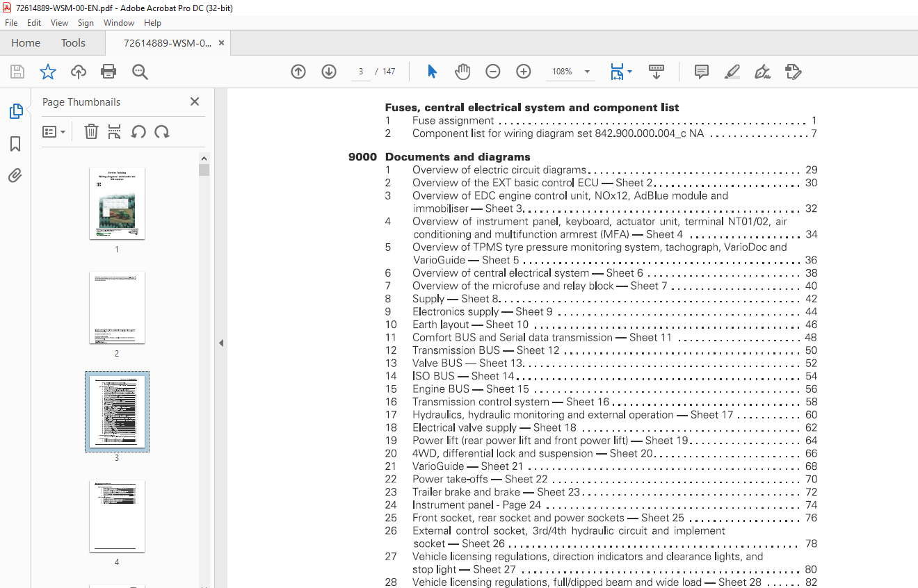
Task: Rotate pages clockwise
Action: 162,131
